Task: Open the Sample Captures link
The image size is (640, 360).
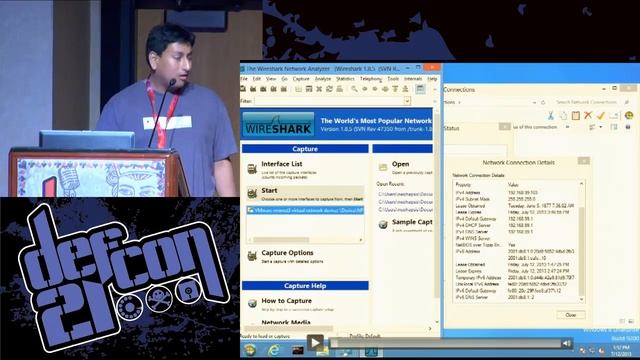Action: click(412, 222)
